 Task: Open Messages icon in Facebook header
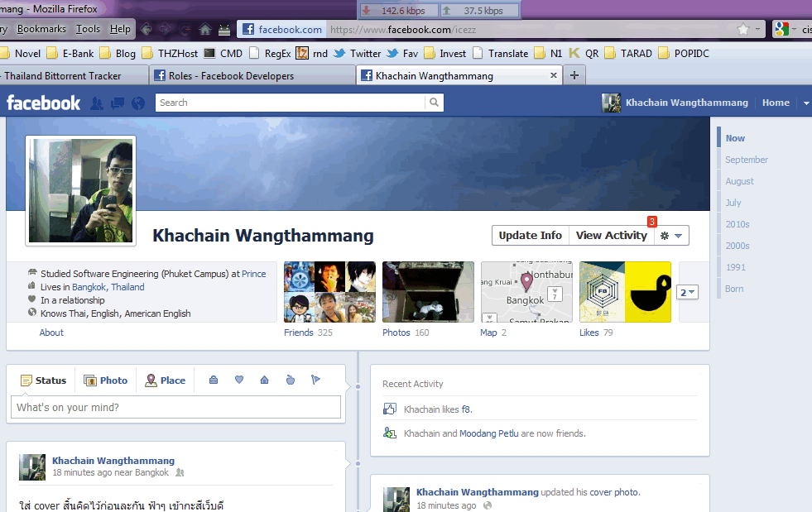click(x=118, y=103)
